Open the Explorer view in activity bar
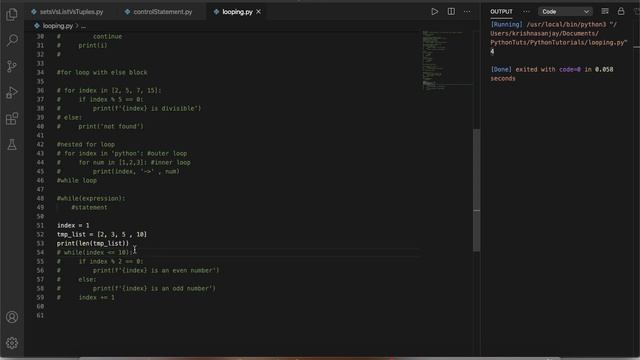 (x=12, y=15)
